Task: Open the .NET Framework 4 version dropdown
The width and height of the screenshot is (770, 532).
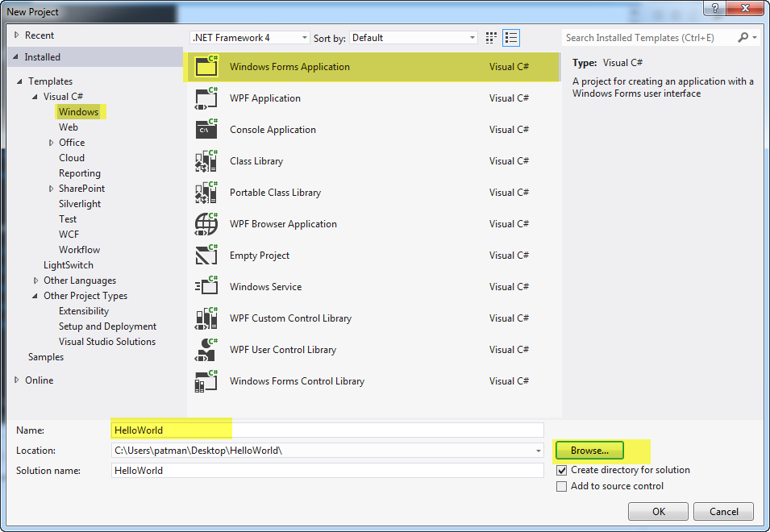Action: coord(250,38)
